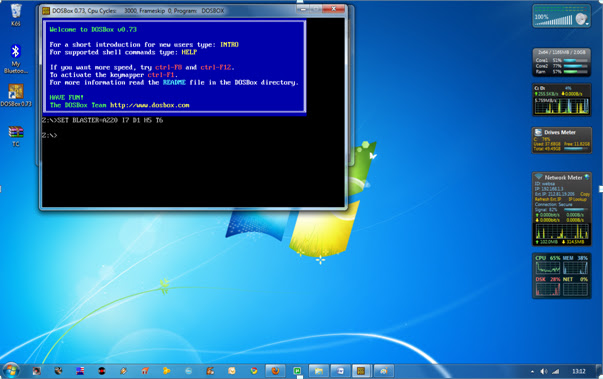Click the http://www.dosbox.com text in DOSBox
603x379 pixels.
(150, 105)
